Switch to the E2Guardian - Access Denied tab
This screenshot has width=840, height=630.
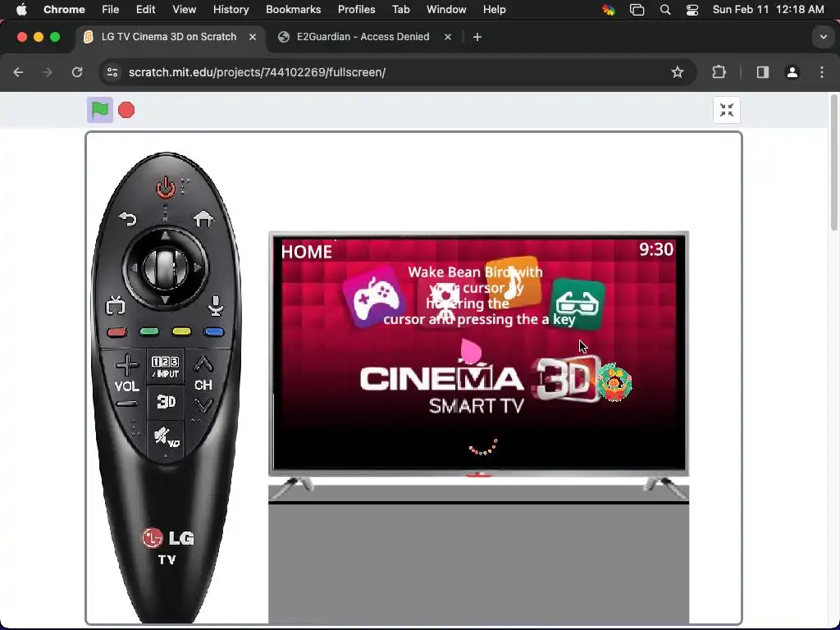[x=363, y=37]
